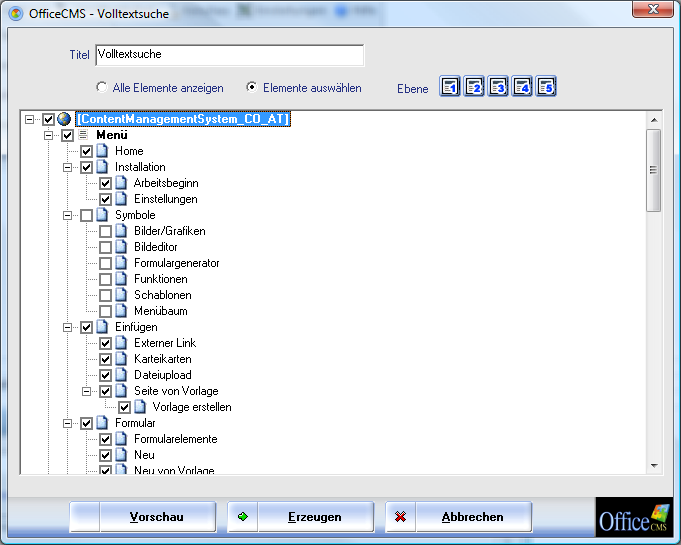Click the Erzeugen button
The image size is (681, 545).
pos(301,517)
